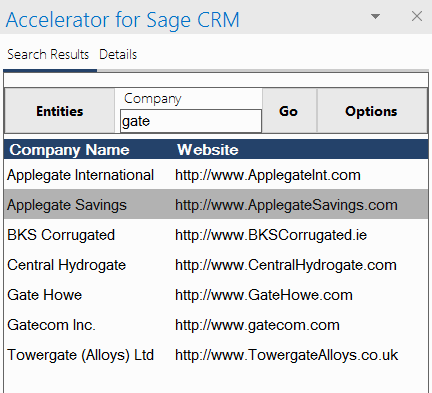Select the Gatecom Inc. company
The image size is (432, 393).
coord(51,325)
